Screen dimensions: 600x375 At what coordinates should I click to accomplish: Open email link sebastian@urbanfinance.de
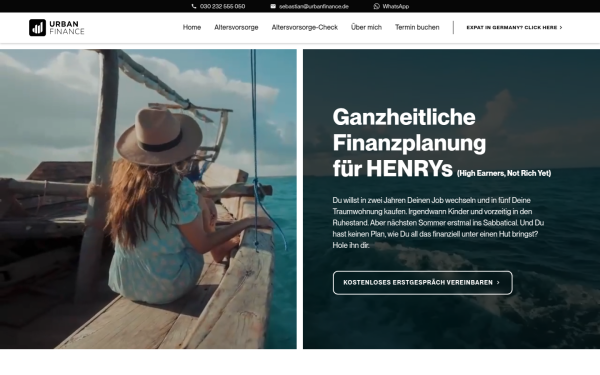(x=314, y=7)
